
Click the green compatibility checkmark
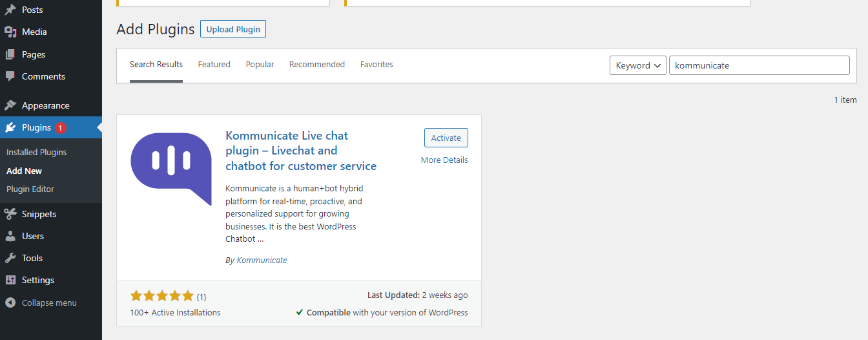point(300,312)
